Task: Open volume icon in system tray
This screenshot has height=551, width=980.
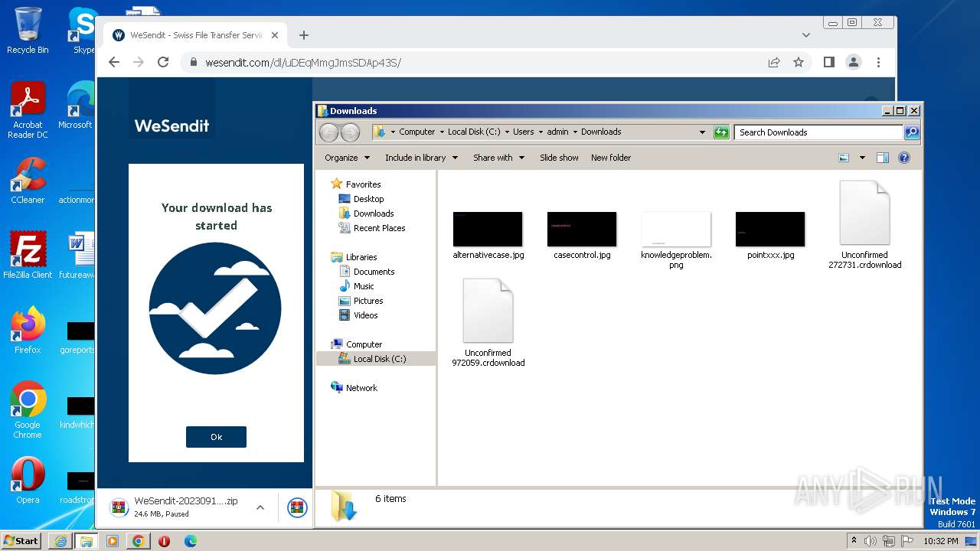Action: click(x=871, y=541)
